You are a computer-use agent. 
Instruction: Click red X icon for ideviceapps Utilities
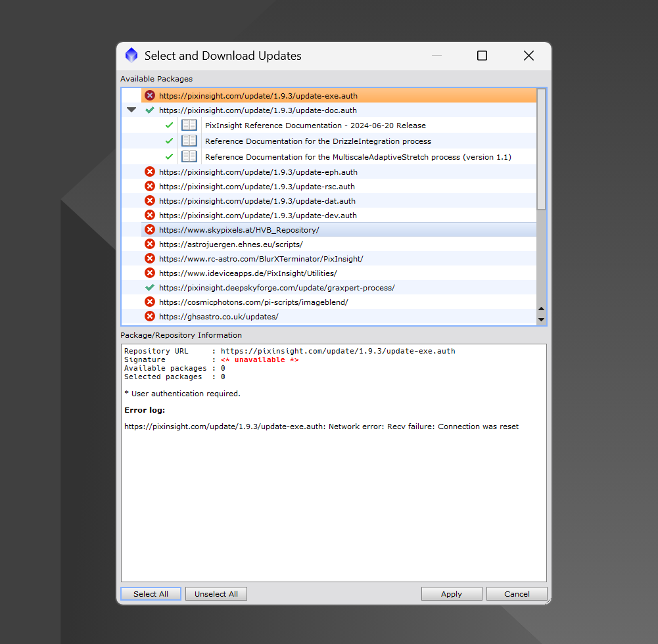[x=150, y=273]
